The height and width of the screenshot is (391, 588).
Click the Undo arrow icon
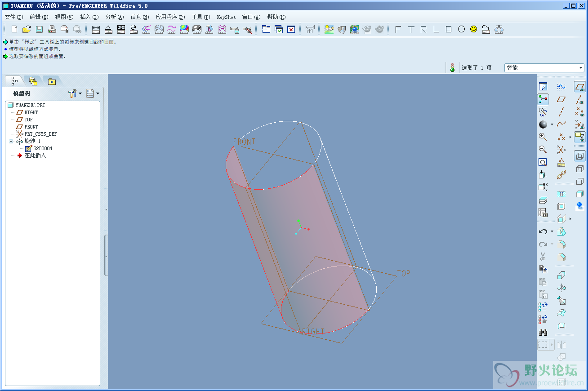[543, 231]
